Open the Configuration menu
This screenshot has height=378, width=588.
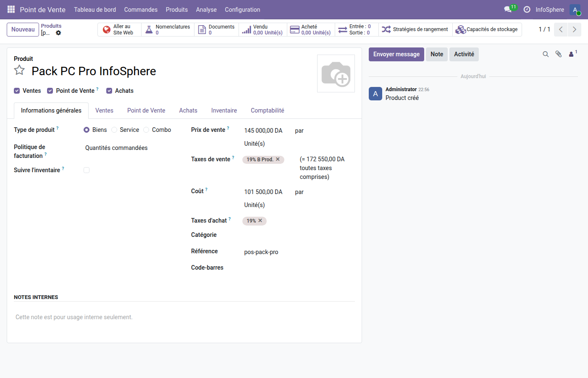[x=242, y=9]
